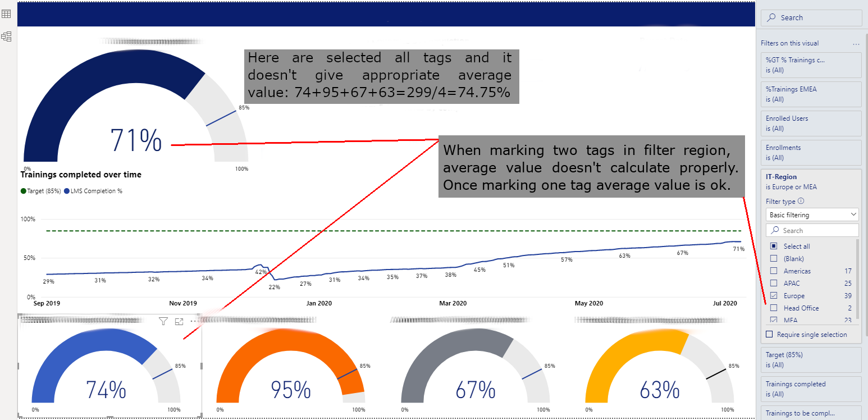
Task: Click the LMS Completion % legend item
Action: [93, 191]
